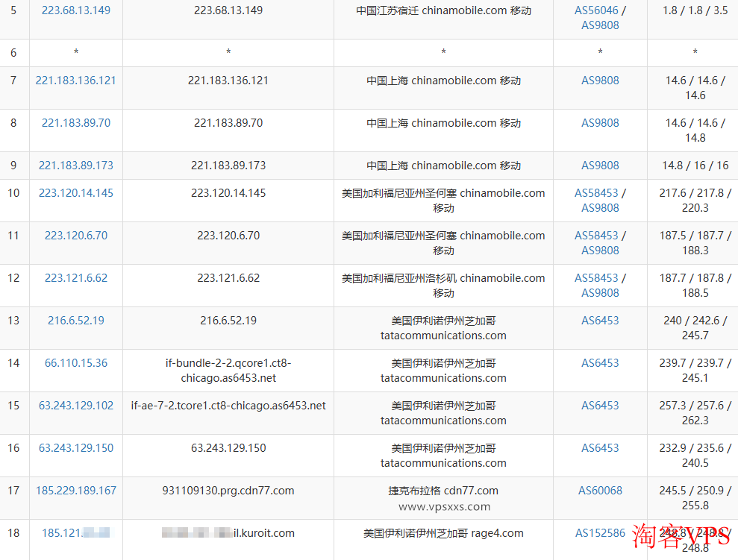Open AS6453 link in hop 14 row
This screenshot has width=738, height=560.
[600, 363]
